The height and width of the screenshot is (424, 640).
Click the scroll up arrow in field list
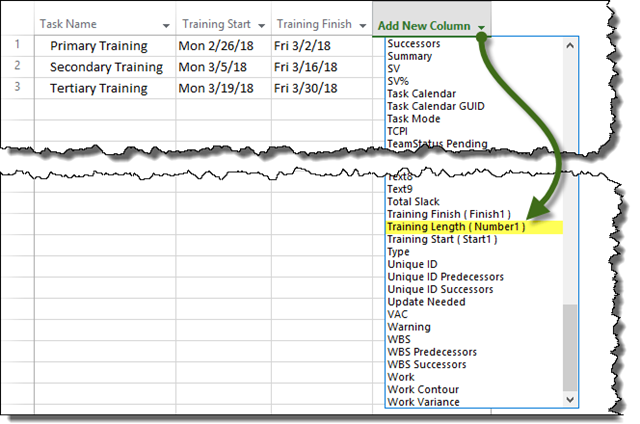click(570, 45)
